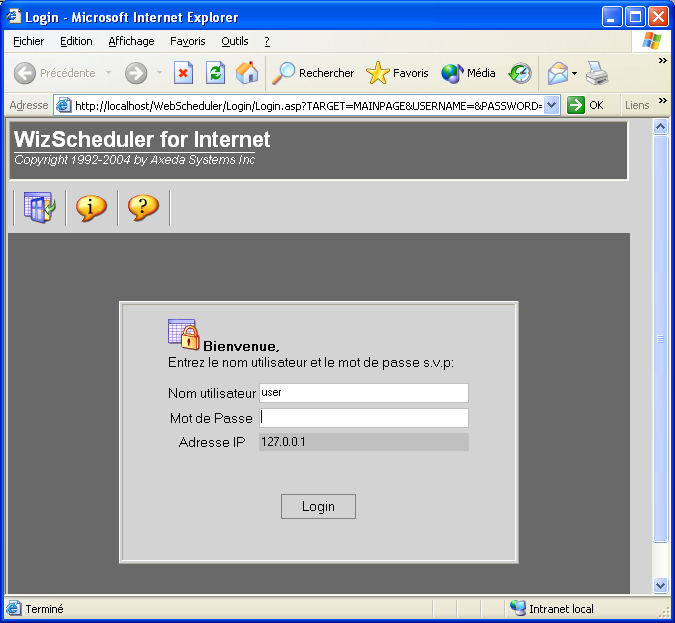The image size is (675, 623).
Task: Open the Outils menu
Action: point(235,41)
